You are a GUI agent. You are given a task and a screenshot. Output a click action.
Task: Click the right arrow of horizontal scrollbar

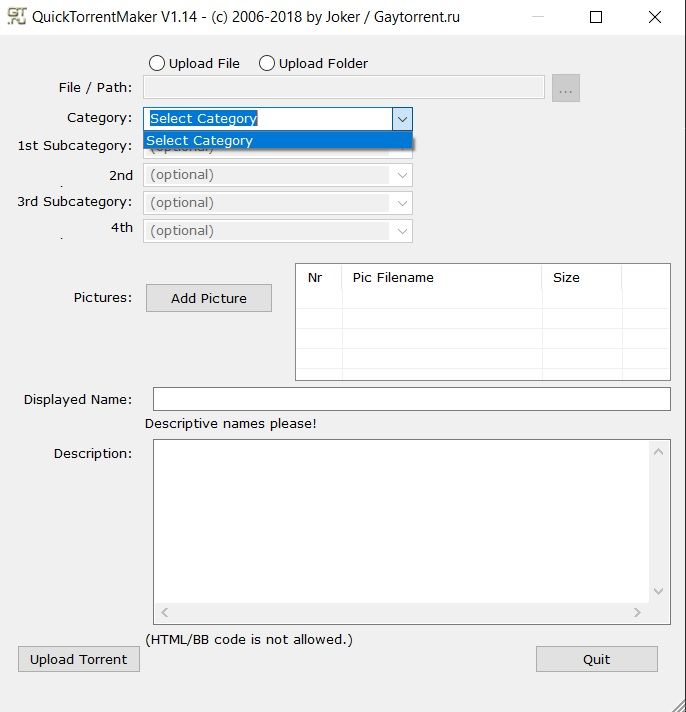[x=637, y=612]
